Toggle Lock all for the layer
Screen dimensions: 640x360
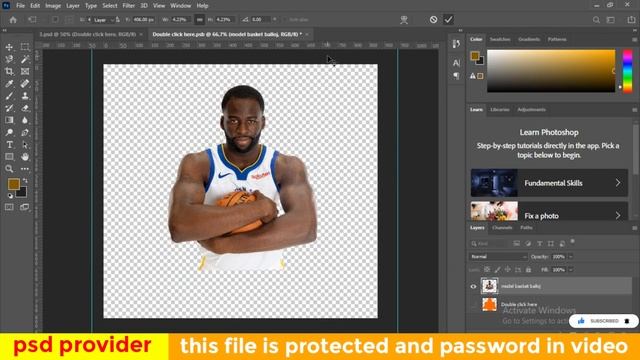click(x=529, y=269)
